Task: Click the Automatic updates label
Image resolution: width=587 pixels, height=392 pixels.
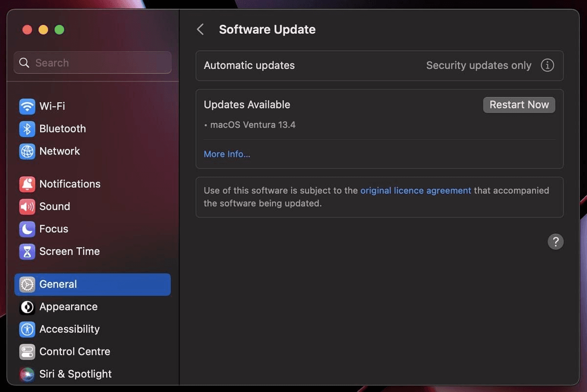Action: 249,65
